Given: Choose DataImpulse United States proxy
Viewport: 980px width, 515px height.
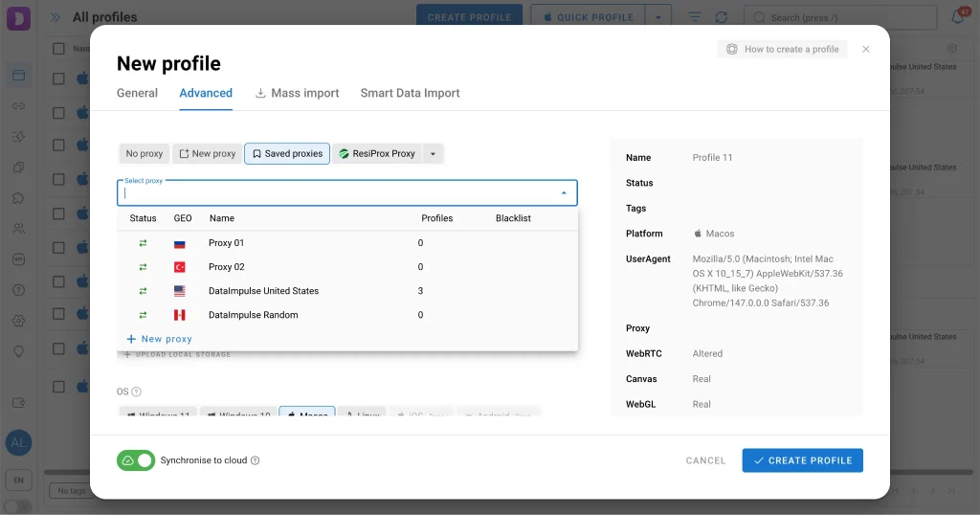Looking at the screenshot, I should pos(263,291).
